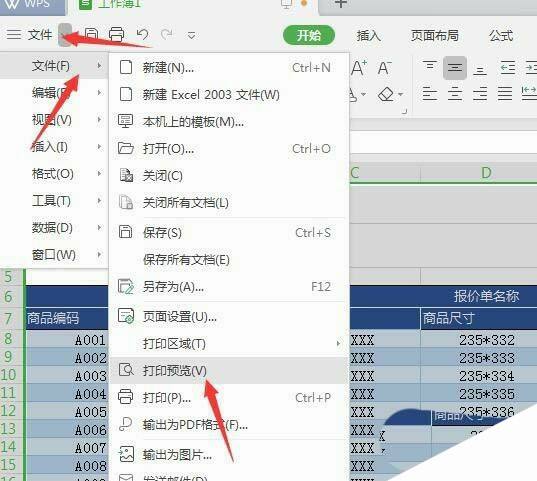Click cell containing A005

pos(67,411)
